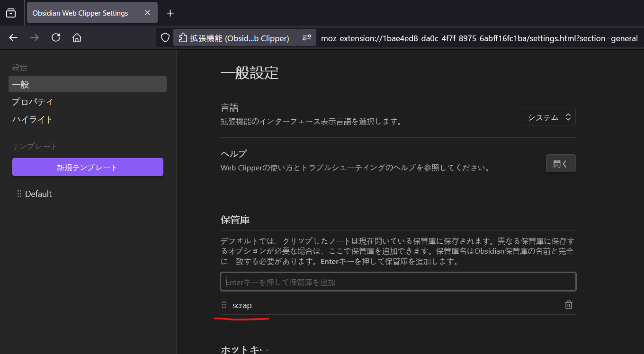Screen dimensions: 644x354
Task: Click the moz-extension URL in address bar
Action: coord(479,38)
